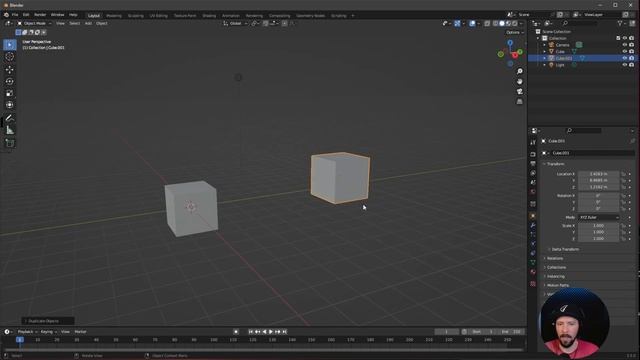Open the File menu

point(15,15)
